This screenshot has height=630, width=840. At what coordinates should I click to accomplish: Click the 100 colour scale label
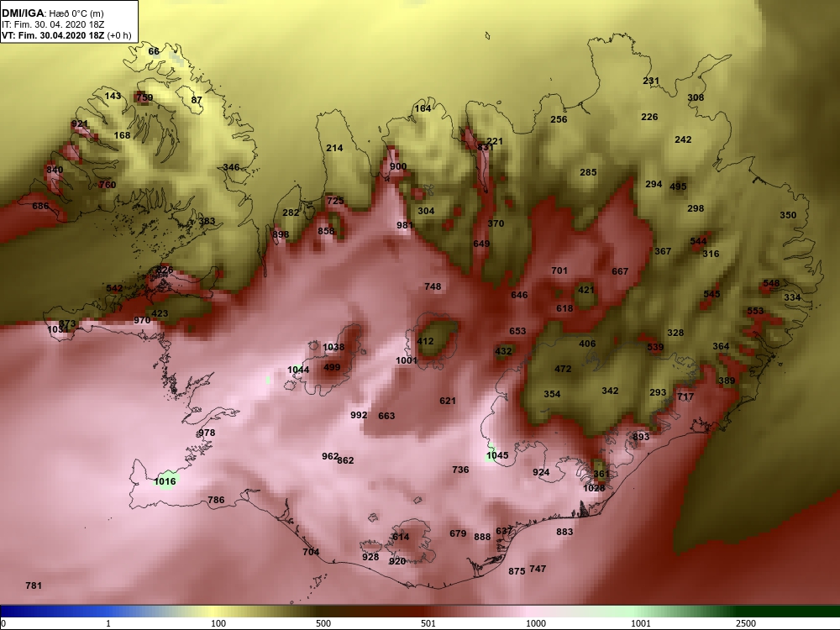click(x=218, y=623)
